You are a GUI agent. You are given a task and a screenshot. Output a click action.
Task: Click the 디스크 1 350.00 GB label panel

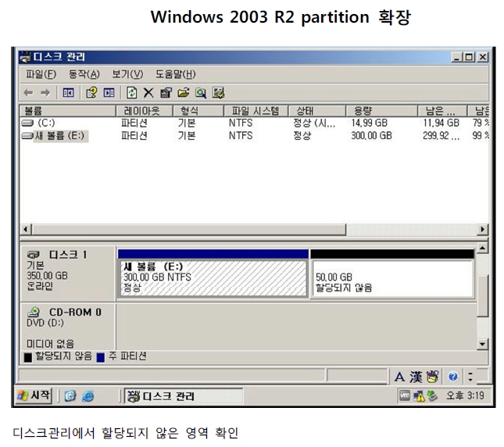click(x=67, y=274)
